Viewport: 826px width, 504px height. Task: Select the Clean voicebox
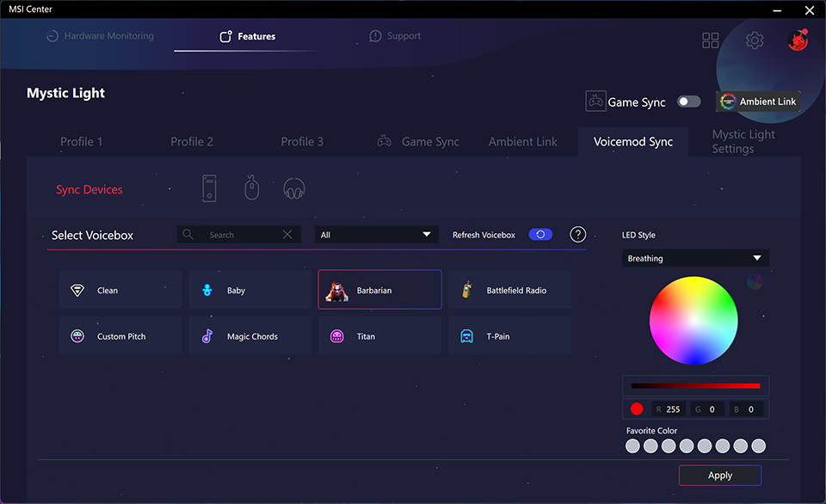tap(120, 290)
